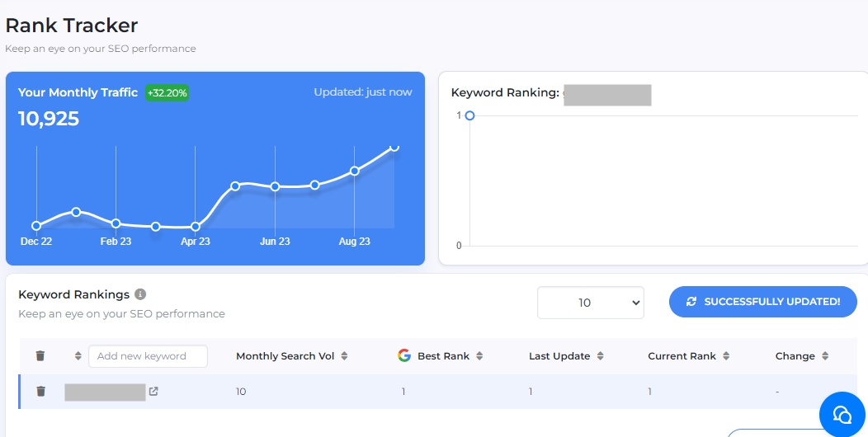The height and width of the screenshot is (437, 868).
Task: Click the Monthly Search Vol value 10
Action: [x=241, y=392]
